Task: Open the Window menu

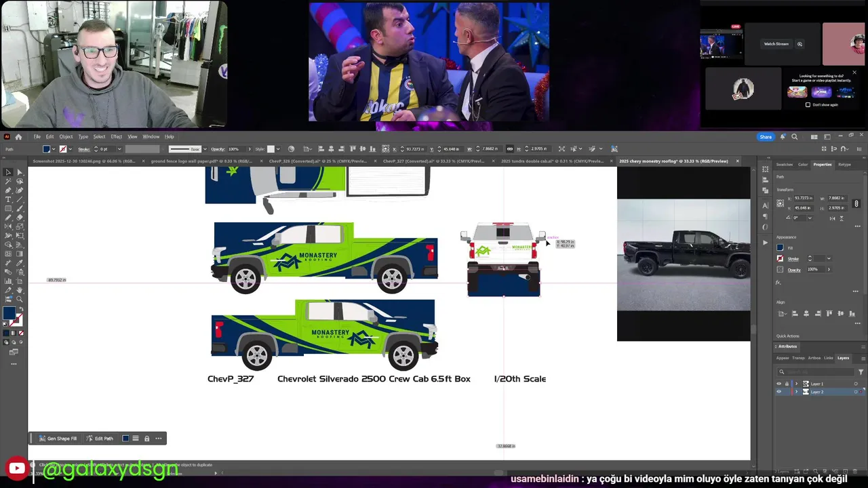Action: (151, 136)
